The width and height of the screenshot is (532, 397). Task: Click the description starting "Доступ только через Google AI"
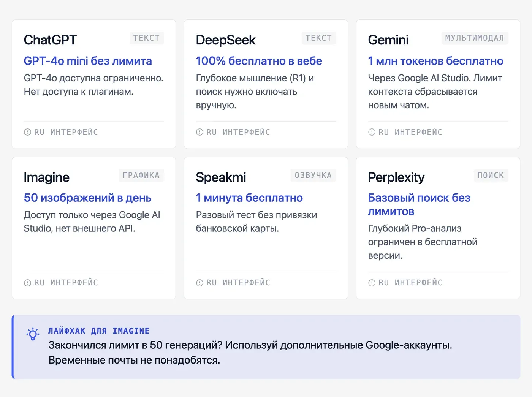[92, 221]
